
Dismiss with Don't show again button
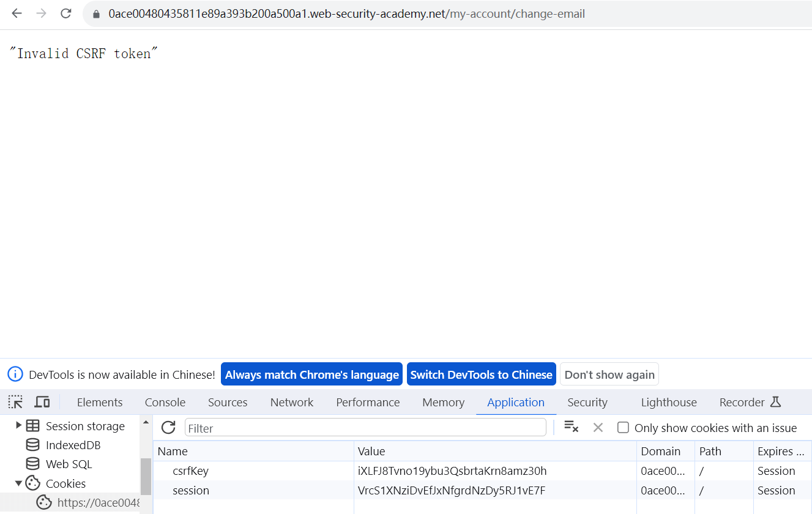coord(609,374)
